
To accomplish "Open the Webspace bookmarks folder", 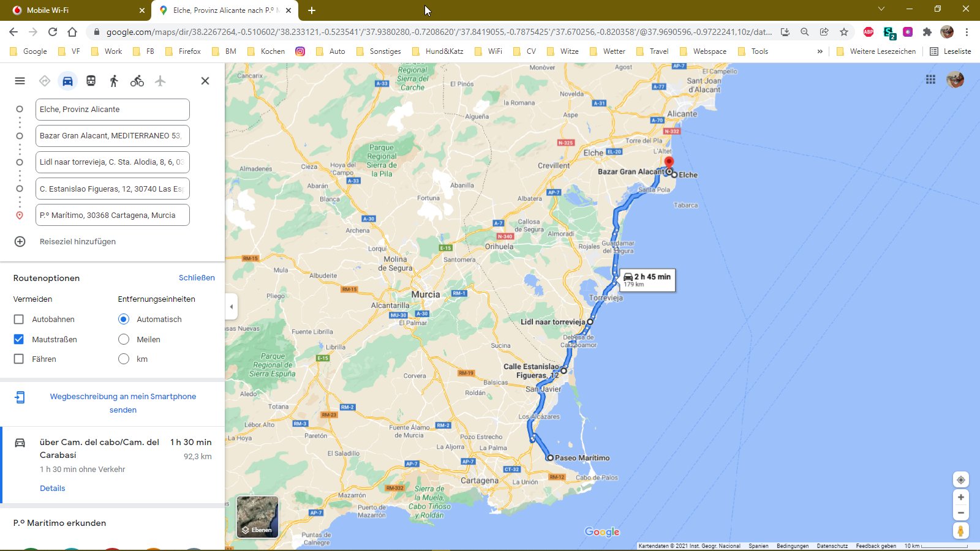I will [703, 51].
